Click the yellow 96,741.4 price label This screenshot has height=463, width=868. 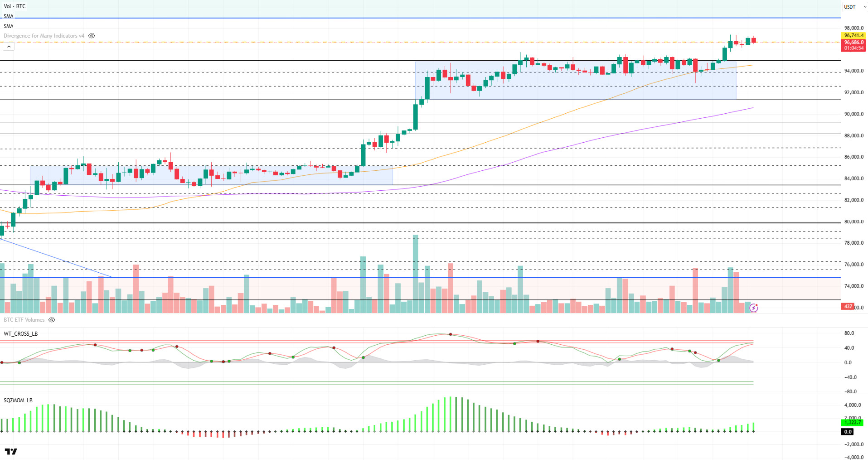point(853,35)
